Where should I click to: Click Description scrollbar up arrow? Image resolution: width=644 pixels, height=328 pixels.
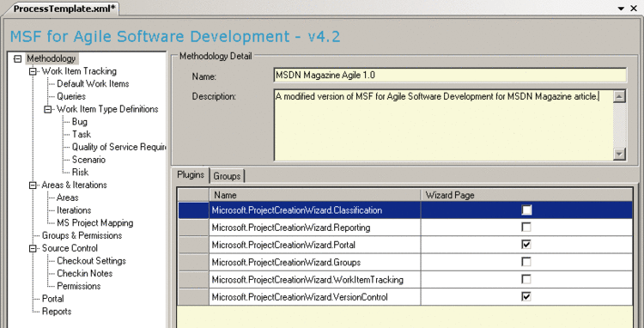[x=619, y=96]
